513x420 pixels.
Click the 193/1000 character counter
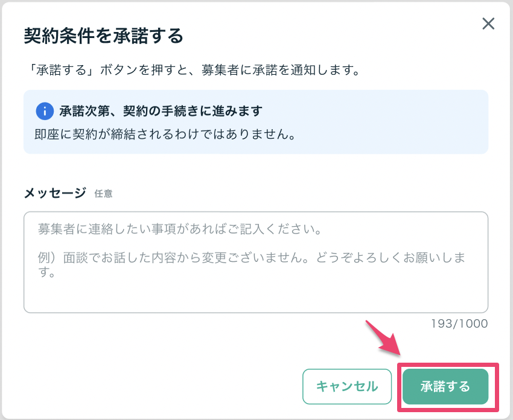click(x=459, y=324)
